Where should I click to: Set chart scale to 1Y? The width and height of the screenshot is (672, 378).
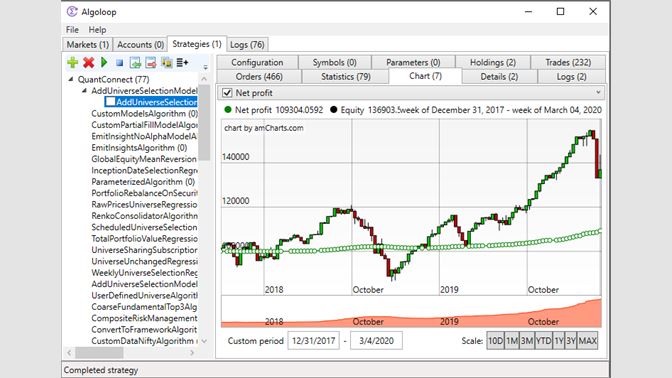(559, 341)
